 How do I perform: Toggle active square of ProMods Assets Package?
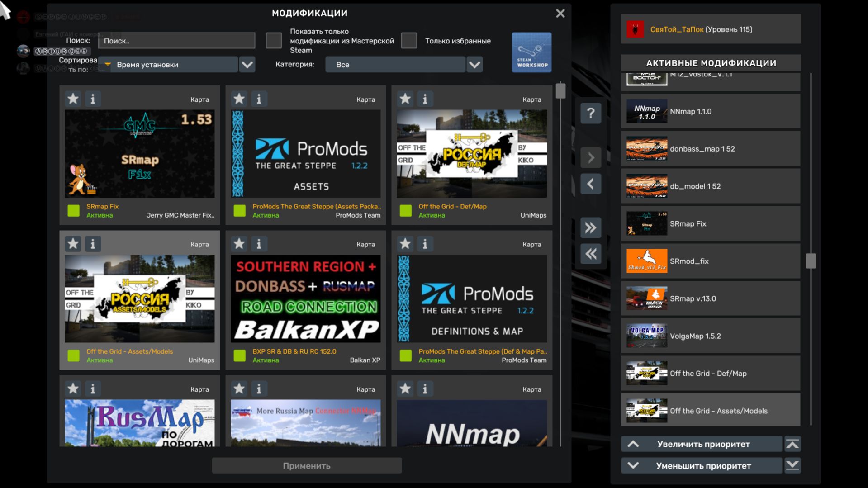pos(239,211)
